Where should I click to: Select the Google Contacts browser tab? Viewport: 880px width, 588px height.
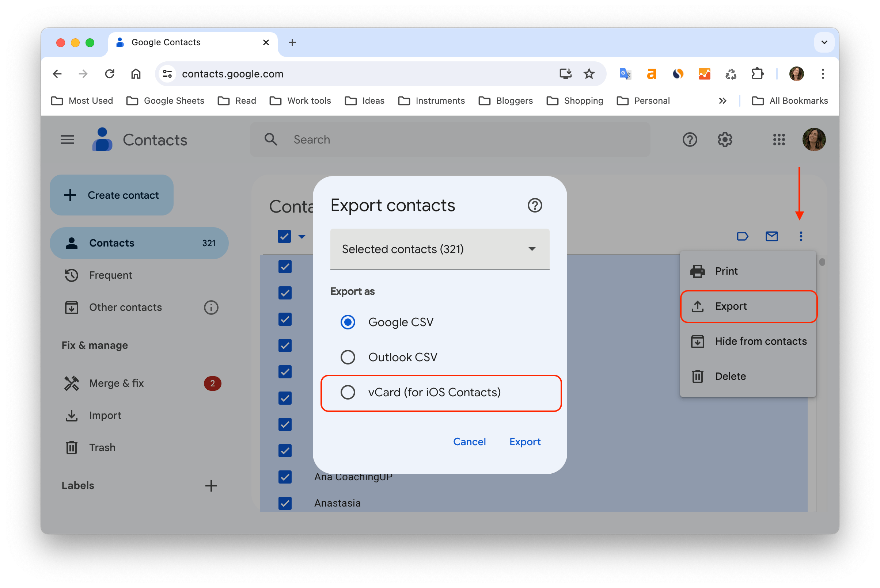[x=193, y=42]
